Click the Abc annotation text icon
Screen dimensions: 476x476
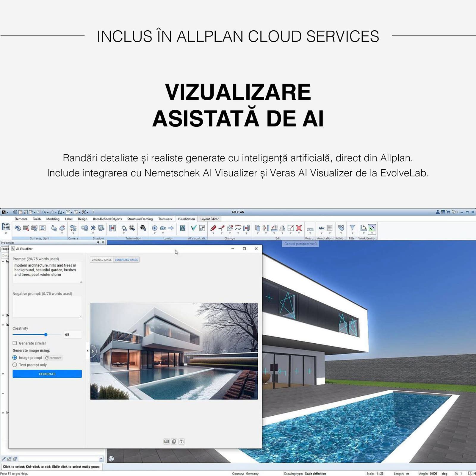coord(322,228)
